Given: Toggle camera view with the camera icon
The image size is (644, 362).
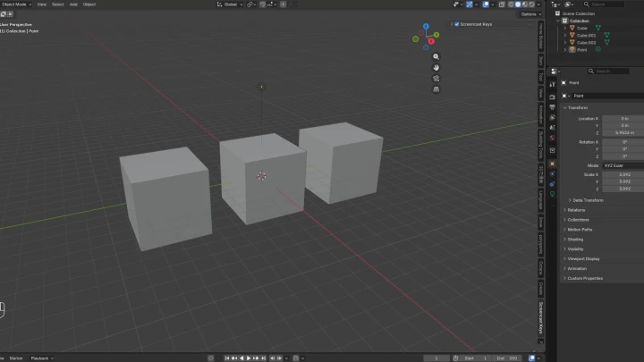Looking at the screenshot, I should coord(436,79).
